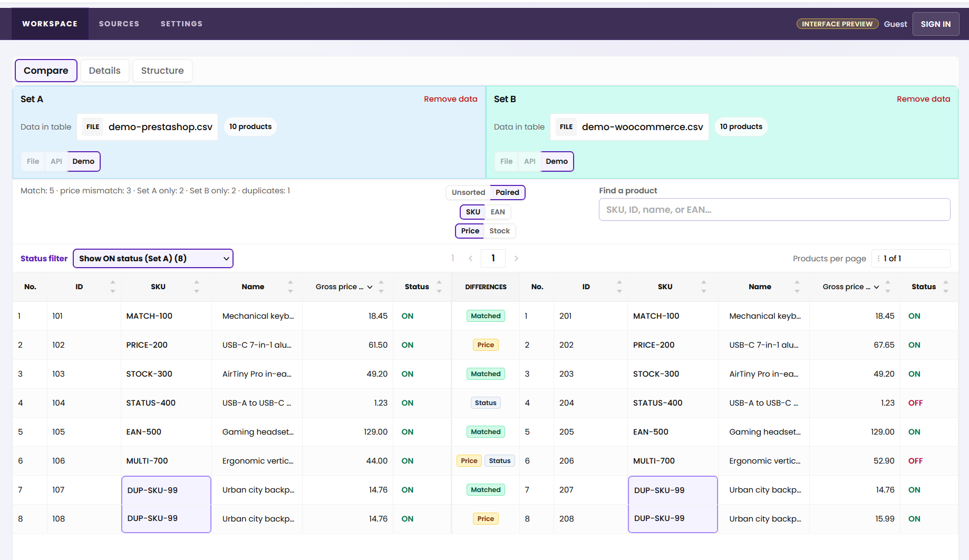Remove data from Set B
969x560 pixels.
pos(923,99)
